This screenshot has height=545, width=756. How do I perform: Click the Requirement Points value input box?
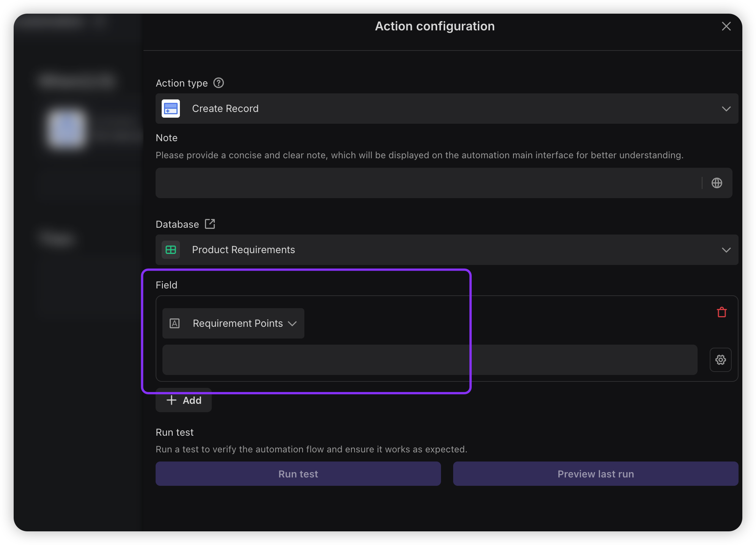(430, 360)
